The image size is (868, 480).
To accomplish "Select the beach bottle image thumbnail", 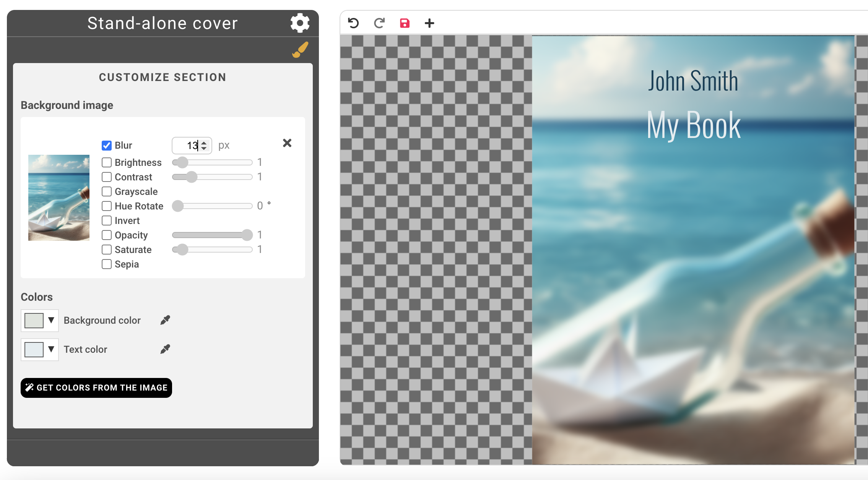I will pyautogui.click(x=58, y=198).
